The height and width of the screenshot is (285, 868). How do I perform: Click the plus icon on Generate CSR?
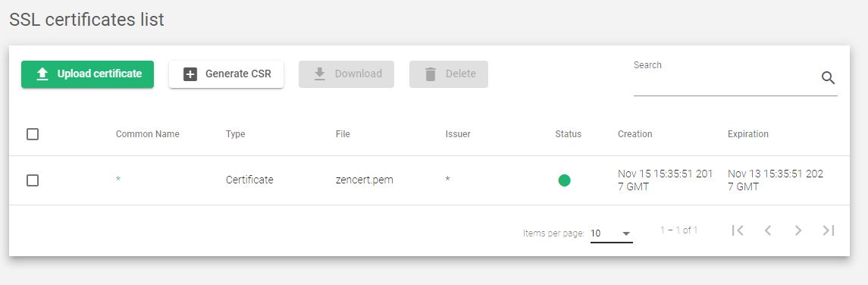[x=190, y=74]
